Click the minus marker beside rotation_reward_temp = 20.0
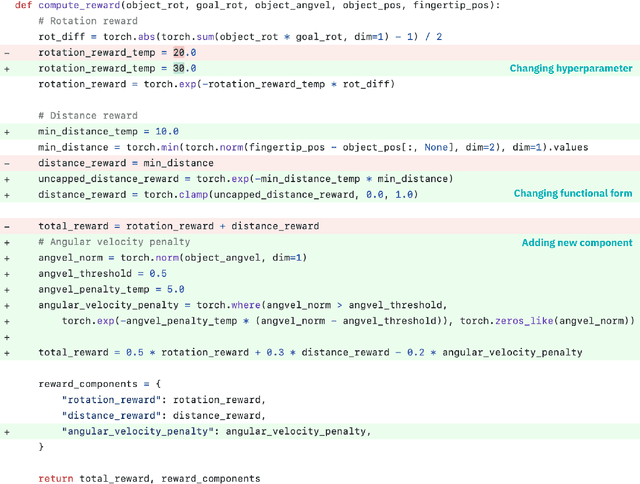Screen dimensions: 640x484 point(8,53)
